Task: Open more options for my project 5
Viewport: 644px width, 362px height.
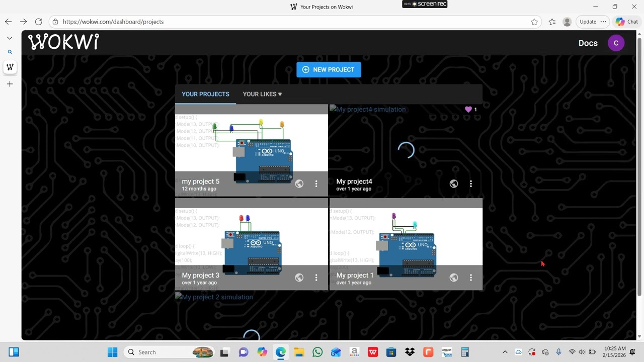Action: 316,184
